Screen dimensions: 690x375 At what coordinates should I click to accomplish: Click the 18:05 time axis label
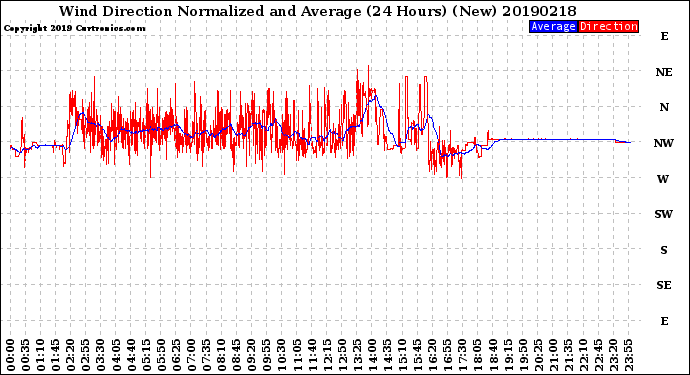point(477,355)
